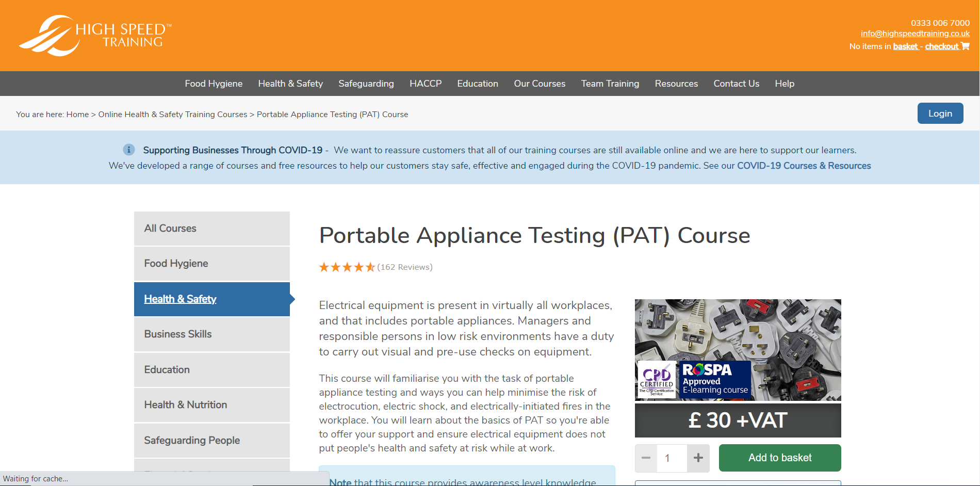Click the shopping basket cart icon
This screenshot has height=486, width=980.
(x=966, y=46)
